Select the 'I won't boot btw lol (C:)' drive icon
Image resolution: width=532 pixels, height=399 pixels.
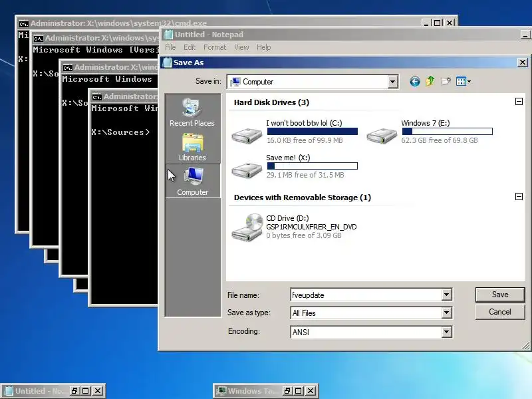tap(247, 136)
